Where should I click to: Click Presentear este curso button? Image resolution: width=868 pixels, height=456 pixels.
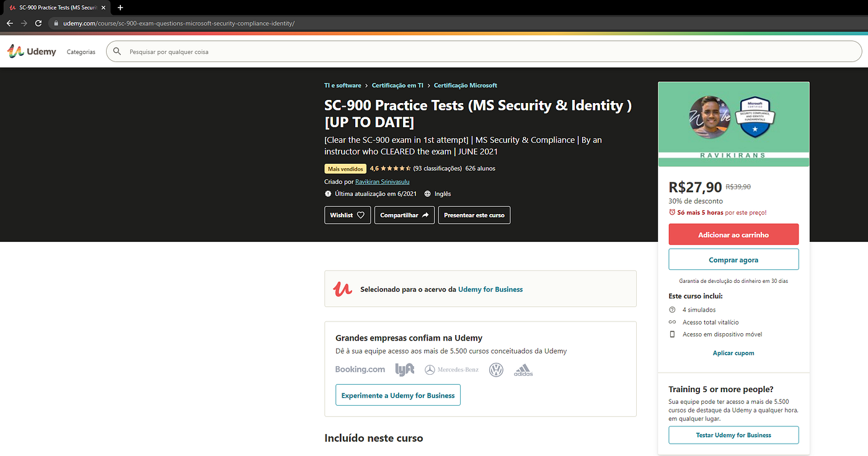click(474, 215)
